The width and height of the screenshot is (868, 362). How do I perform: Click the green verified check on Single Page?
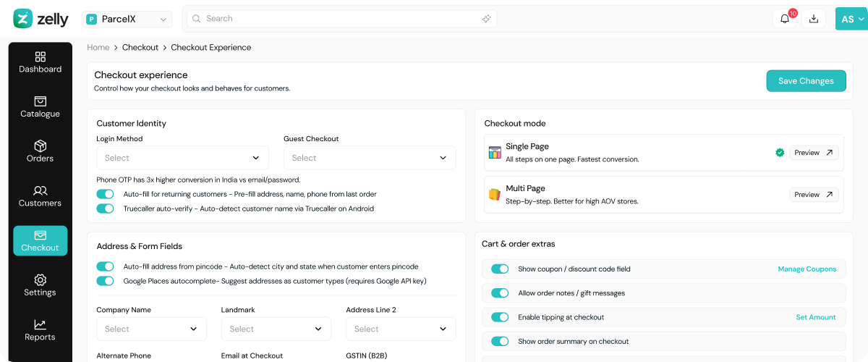click(780, 153)
